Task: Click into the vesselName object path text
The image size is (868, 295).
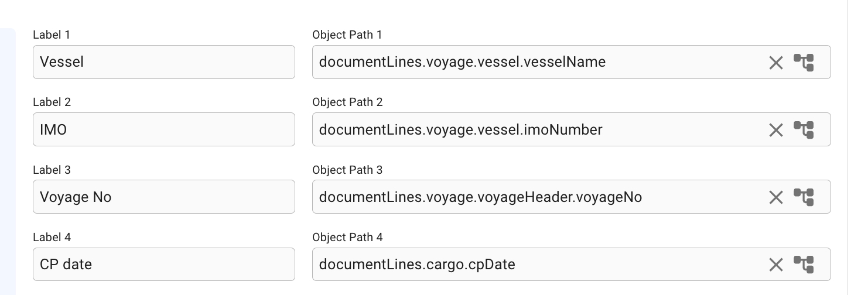Action: coord(462,62)
